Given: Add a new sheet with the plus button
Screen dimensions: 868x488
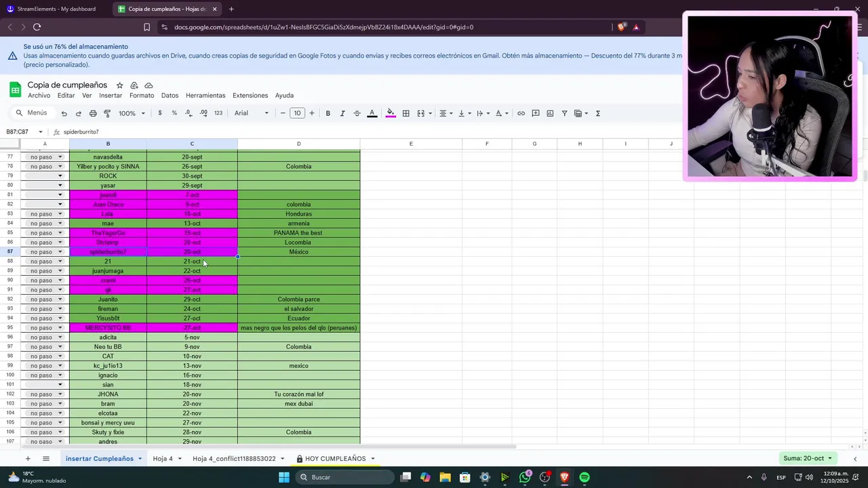Looking at the screenshot, I should pyautogui.click(x=28, y=459).
